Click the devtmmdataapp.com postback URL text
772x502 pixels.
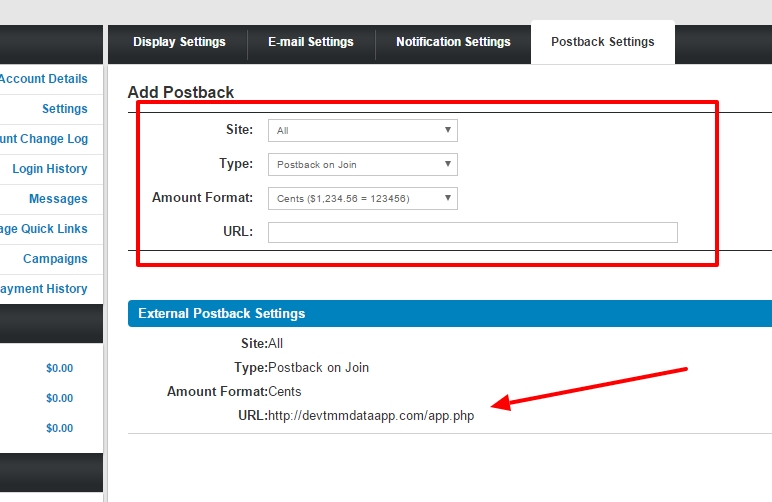point(371,416)
